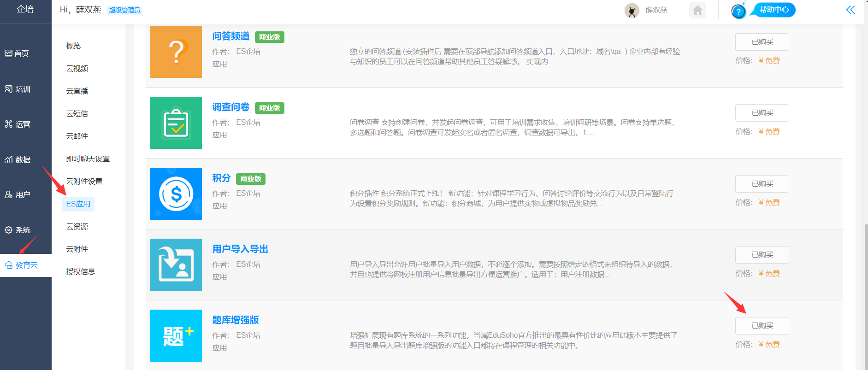Select 数据 in left navigation
The width and height of the screenshot is (868, 370).
tap(18, 160)
